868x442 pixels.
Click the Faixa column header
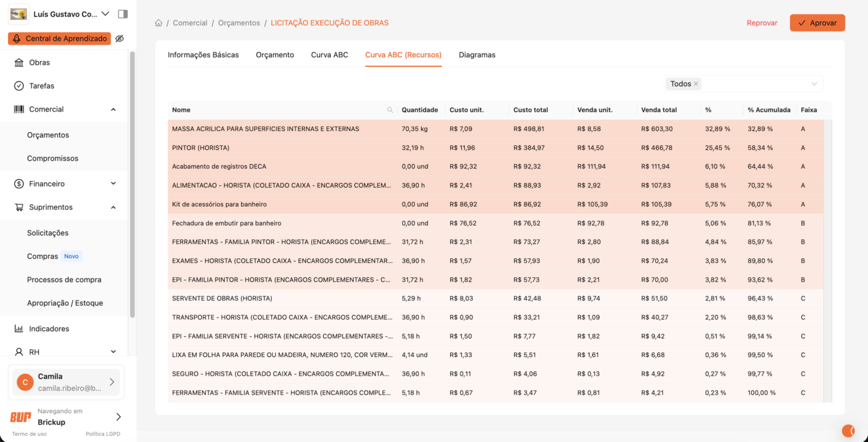click(x=809, y=110)
